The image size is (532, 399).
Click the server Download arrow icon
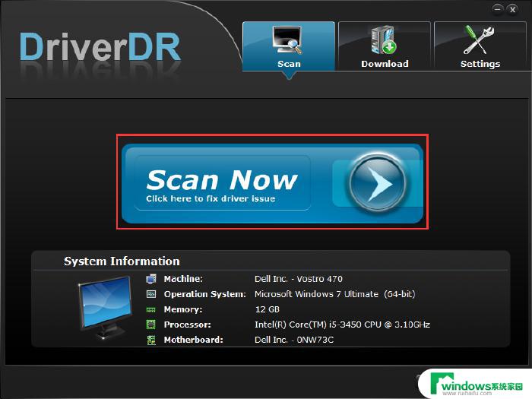pos(384,40)
